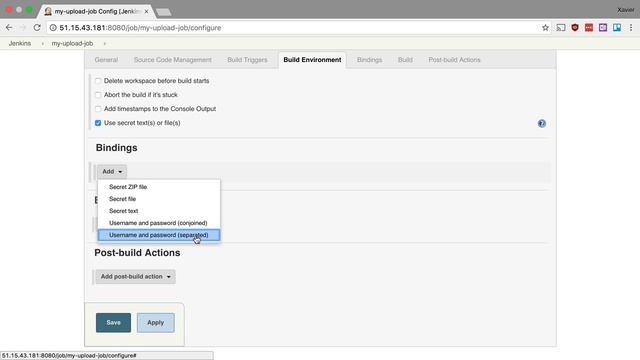
Task: Open my-upload-job breadcrumb link
Action: (x=72, y=43)
